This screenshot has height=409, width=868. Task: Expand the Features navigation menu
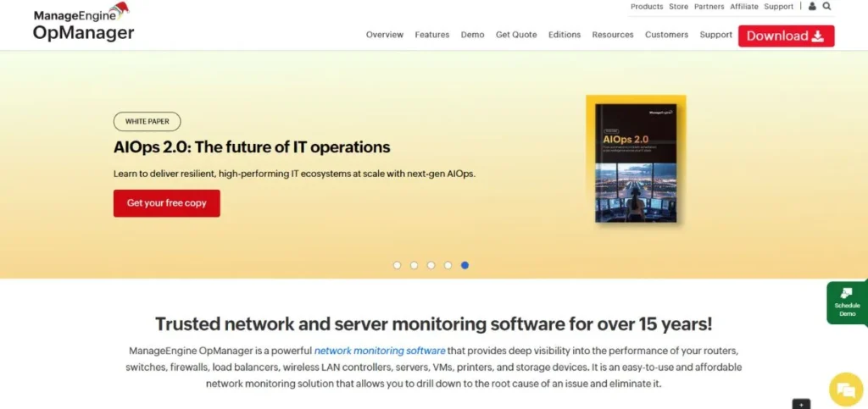coord(432,35)
